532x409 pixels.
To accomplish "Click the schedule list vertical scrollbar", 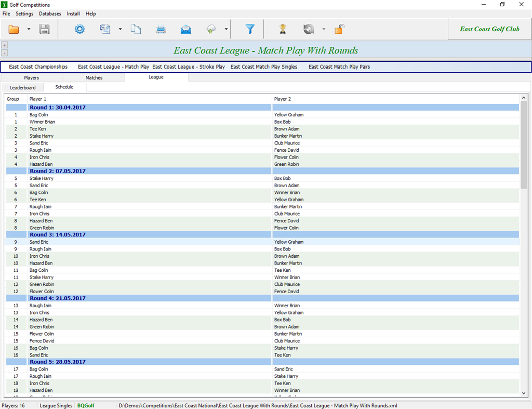I will pyautogui.click(x=524, y=146).
